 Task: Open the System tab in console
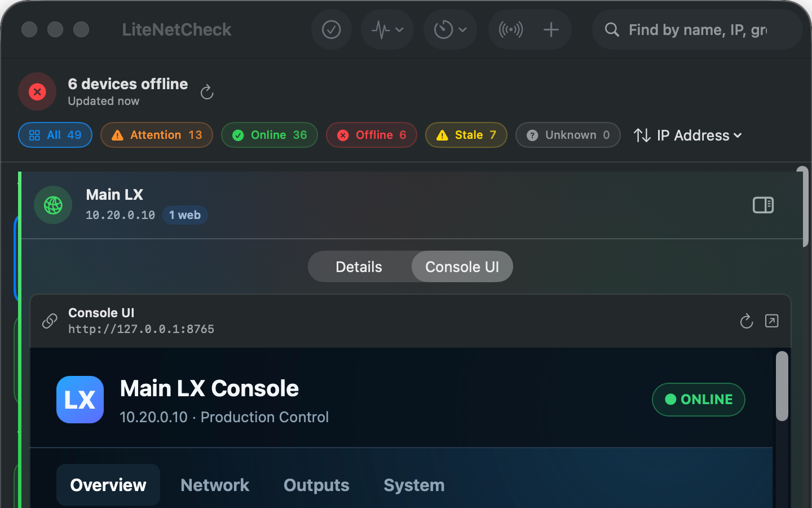click(x=414, y=485)
